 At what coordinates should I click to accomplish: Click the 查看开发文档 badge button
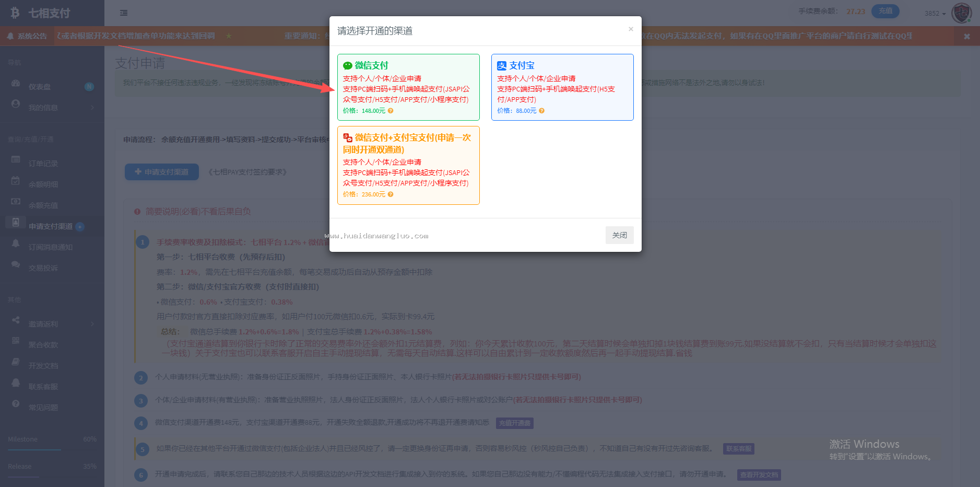click(x=759, y=475)
